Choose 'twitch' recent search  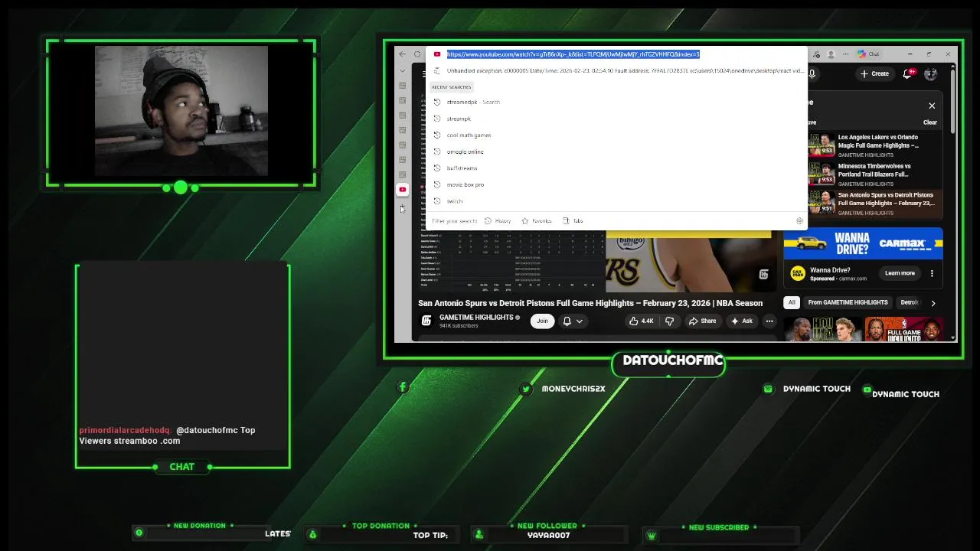point(616,201)
